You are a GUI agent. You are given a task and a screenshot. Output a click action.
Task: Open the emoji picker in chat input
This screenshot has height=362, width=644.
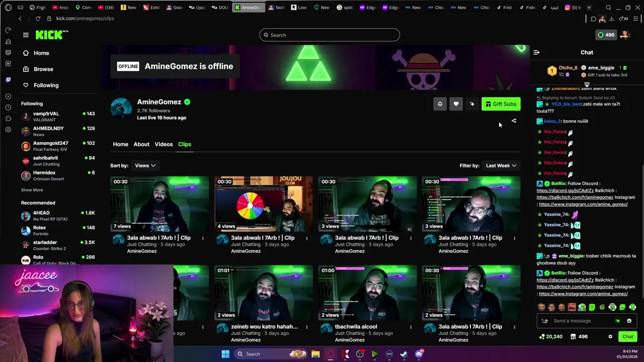(x=629, y=321)
